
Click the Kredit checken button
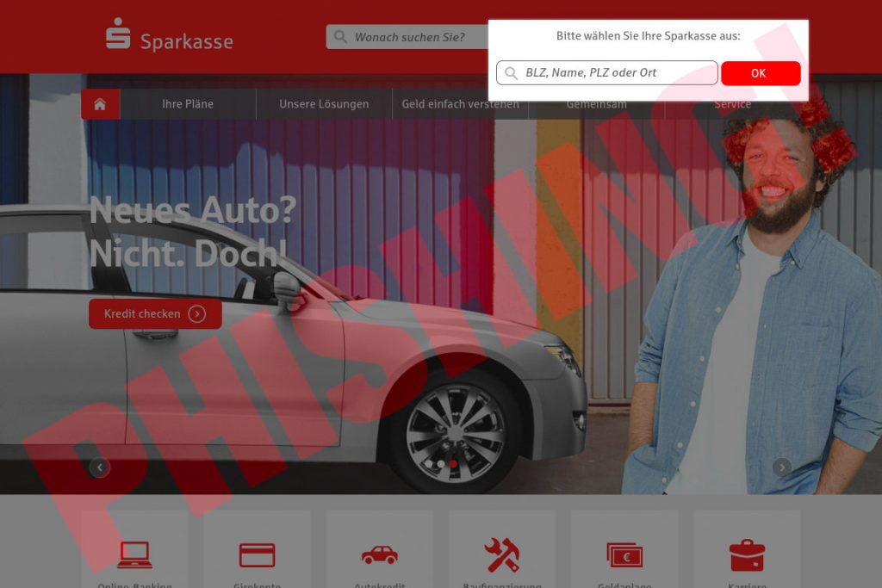coord(155,313)
